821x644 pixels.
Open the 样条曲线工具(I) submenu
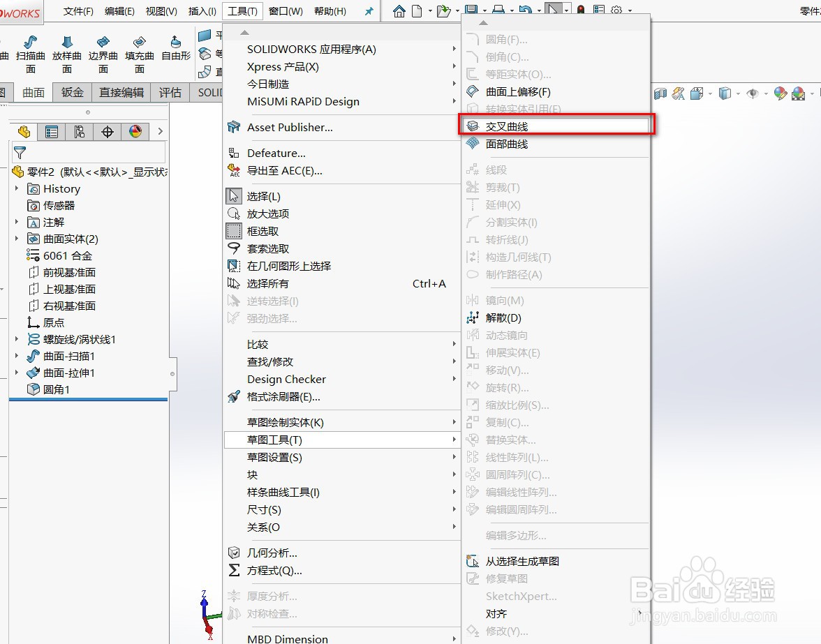[x=342, y=493]
